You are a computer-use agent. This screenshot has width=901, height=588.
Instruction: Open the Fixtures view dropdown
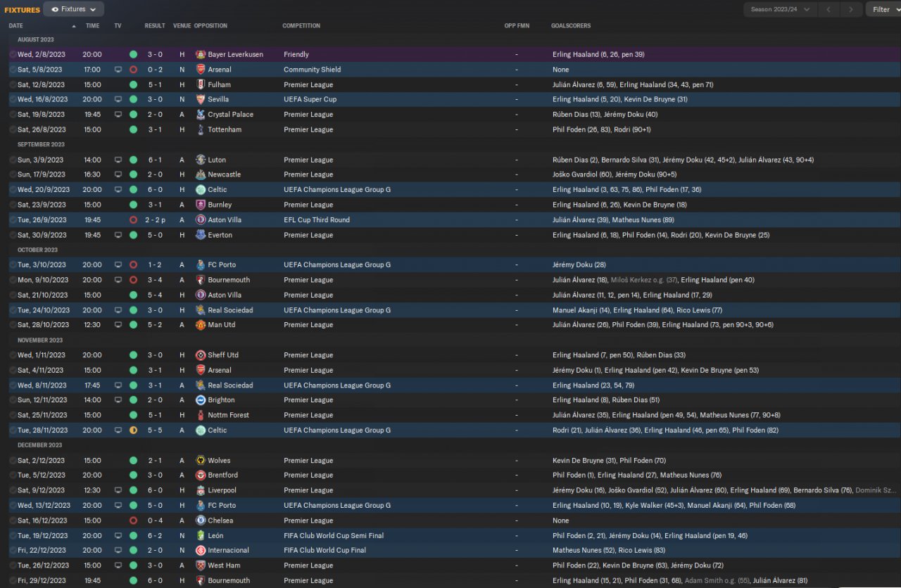click(x=74, y=9)
